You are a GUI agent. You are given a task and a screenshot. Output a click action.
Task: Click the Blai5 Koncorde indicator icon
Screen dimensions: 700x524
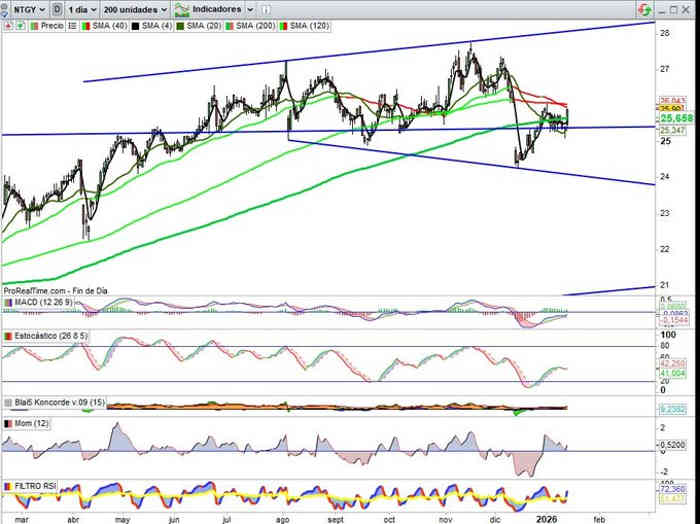[x=8, y=402]
